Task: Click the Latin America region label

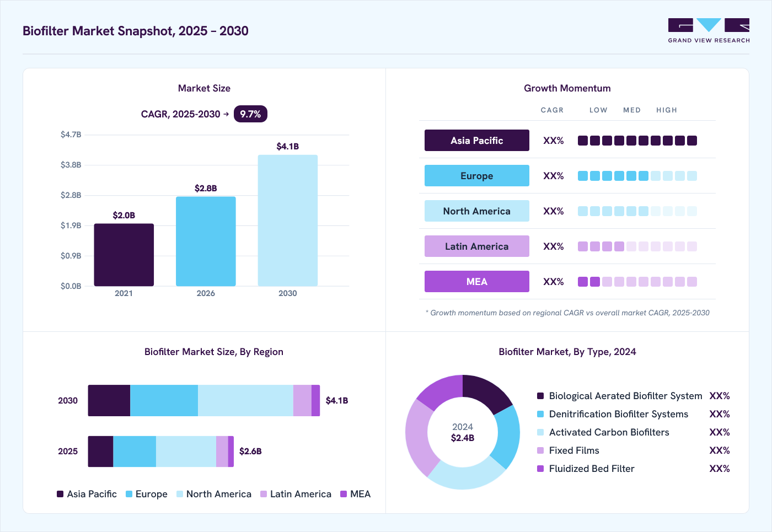Action: 477,246
